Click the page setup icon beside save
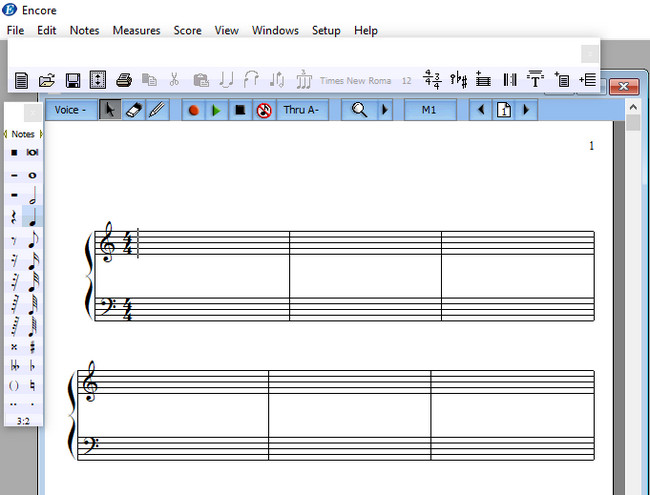Image resolution: width=650 pixels, height=495 pixels. pos(98,80)
